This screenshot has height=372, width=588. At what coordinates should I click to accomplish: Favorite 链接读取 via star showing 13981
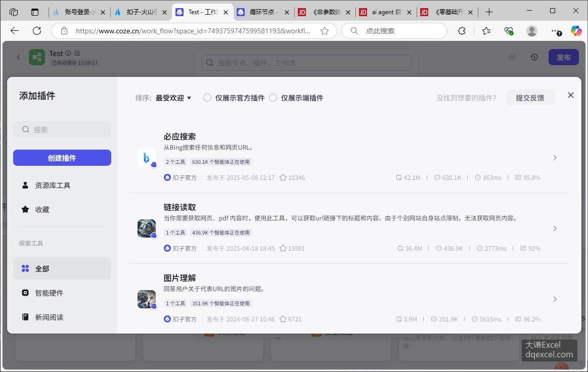pos(283,248)
